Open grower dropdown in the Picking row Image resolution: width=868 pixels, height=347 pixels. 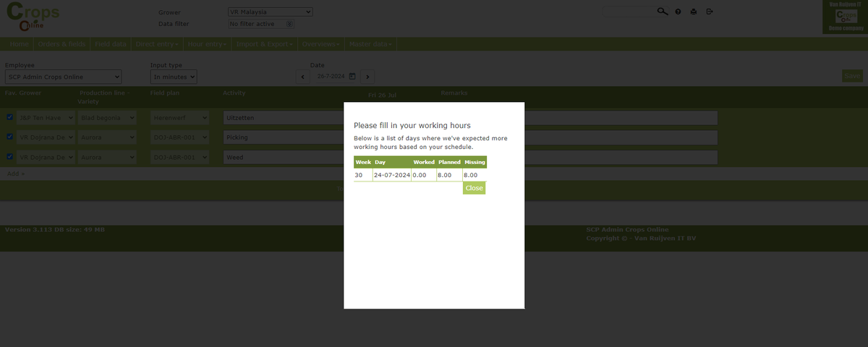tap(46, 137)
